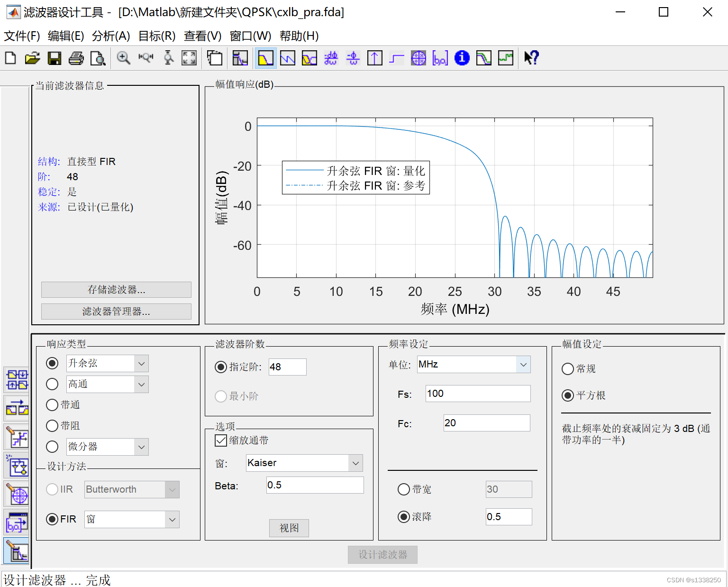Open the Pole/Zero plot icon
728x587 pixels.
(419, 58)
